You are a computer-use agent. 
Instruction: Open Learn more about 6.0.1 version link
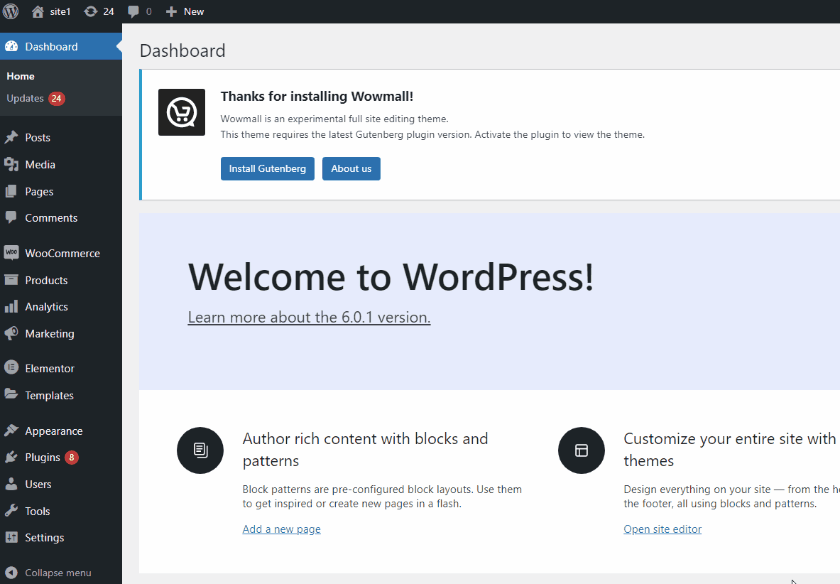[x=309, y=317]
